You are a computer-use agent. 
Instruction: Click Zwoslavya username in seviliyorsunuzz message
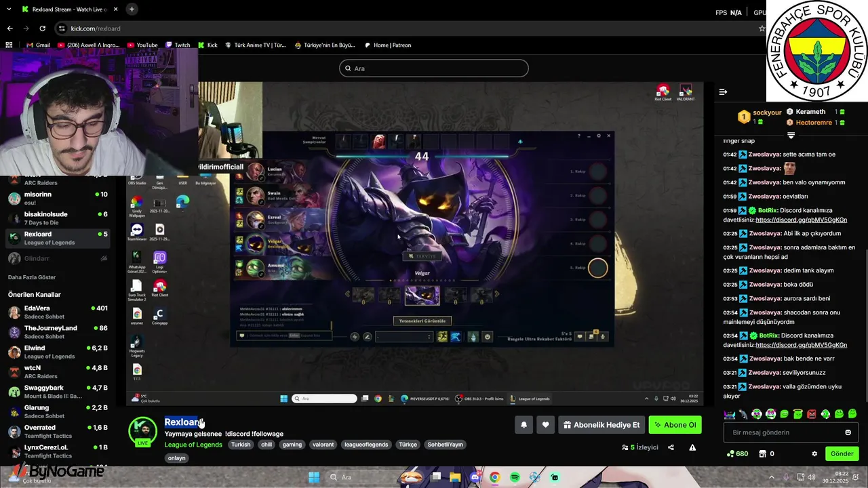[x=764, y=373]
